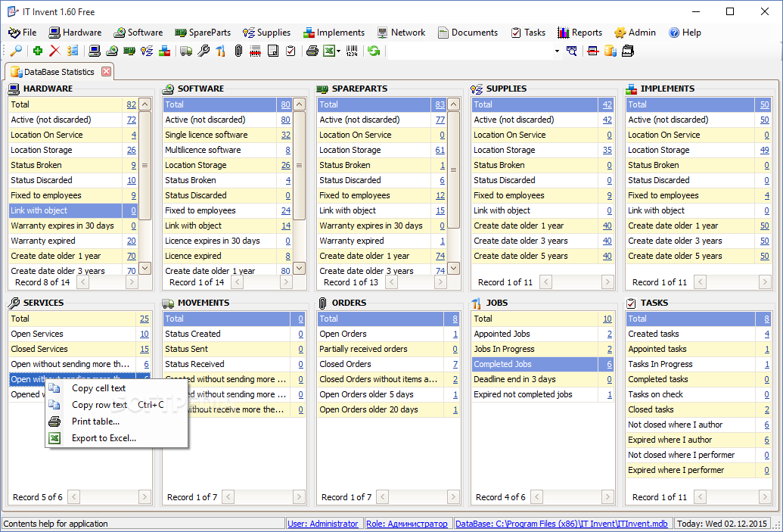This screenshot has height=532, width=783.
Task: Open Jobs via toolbar hammer tools icon
Action: pos(221,51)
